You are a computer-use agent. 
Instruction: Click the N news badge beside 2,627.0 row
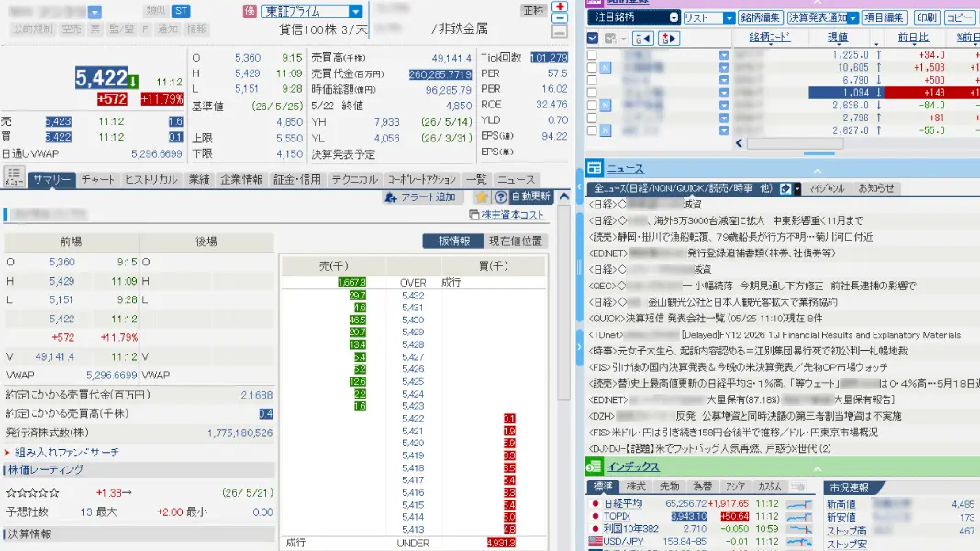(606, 130)
